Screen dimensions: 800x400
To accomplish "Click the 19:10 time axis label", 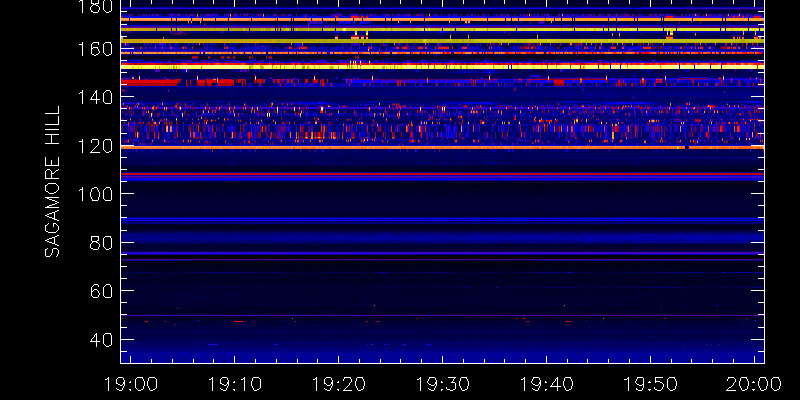I will tap(234, 384).
